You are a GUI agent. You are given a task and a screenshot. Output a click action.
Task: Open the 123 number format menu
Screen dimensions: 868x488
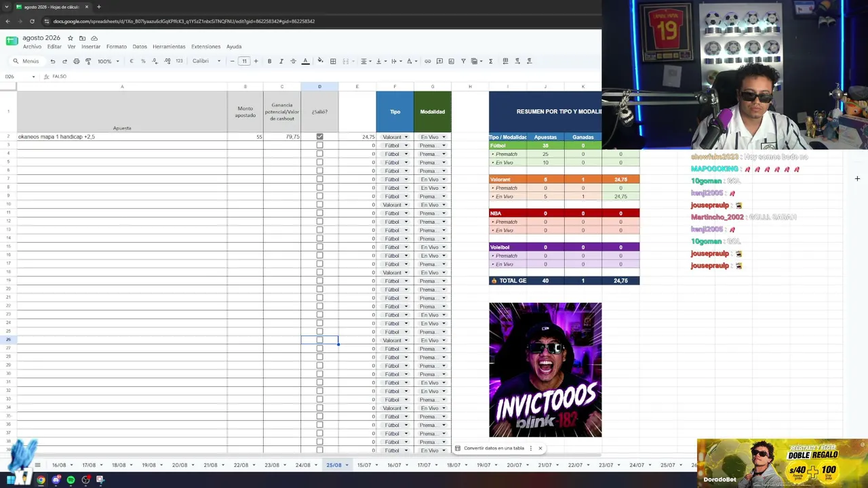[179, 61]
